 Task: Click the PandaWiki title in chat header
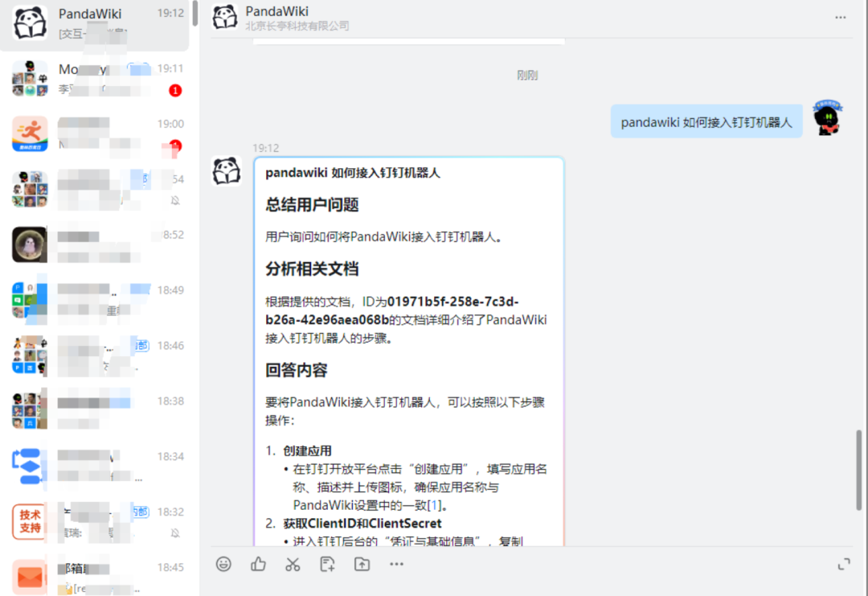pos(276,10)
